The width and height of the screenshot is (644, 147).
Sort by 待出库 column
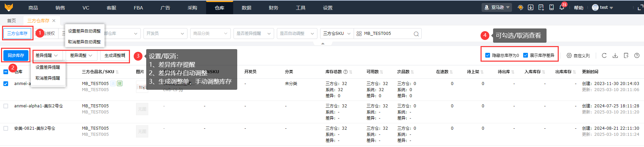[x=513, y=72]
